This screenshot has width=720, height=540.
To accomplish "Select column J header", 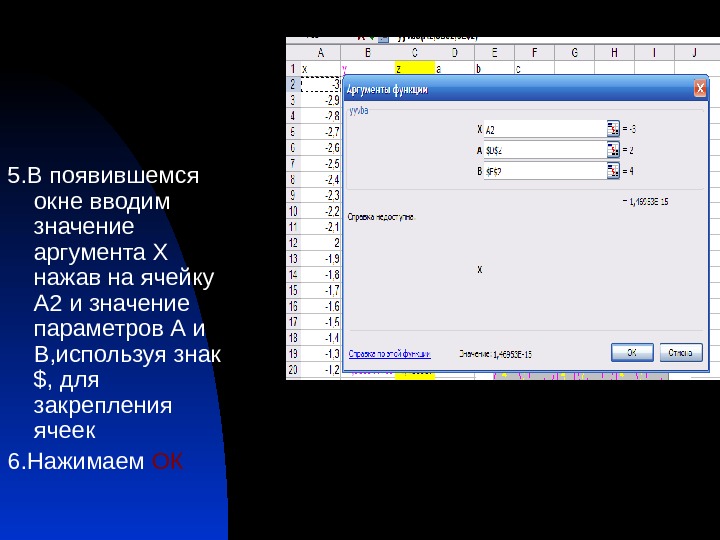I will coord(695,53).
